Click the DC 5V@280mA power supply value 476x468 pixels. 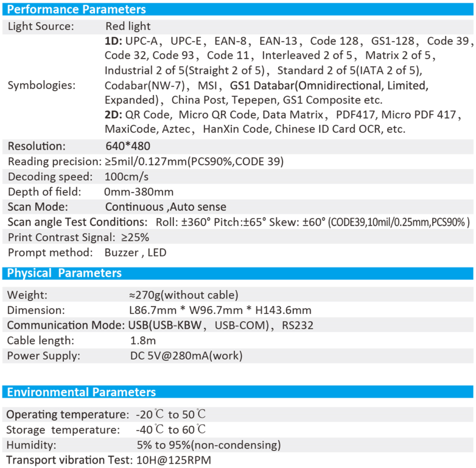[x=186, y=356]
